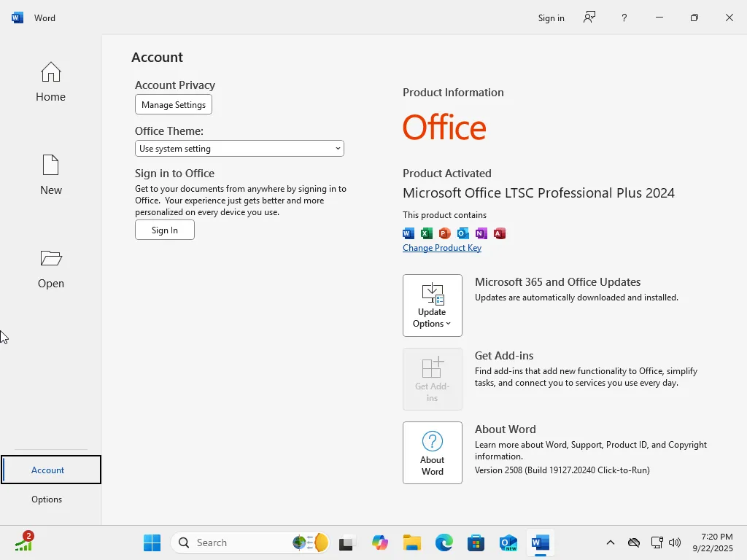747x560 pixels.
Task: Open Microsoft Edge from the taskbar
Action: 444,542
